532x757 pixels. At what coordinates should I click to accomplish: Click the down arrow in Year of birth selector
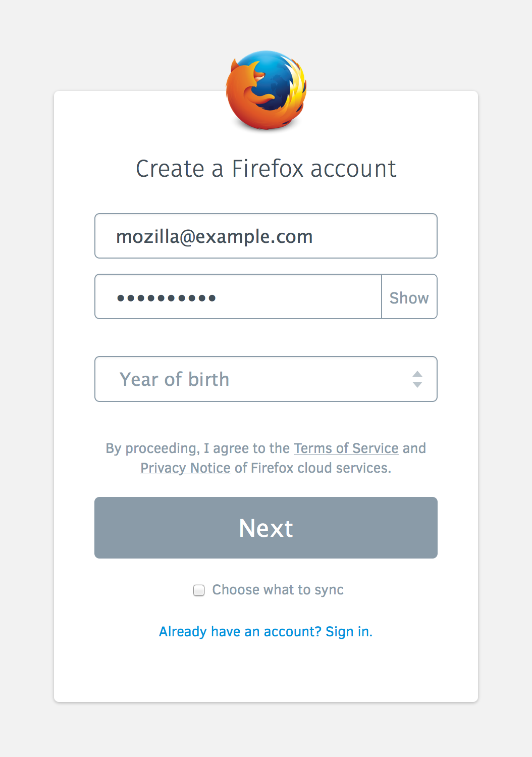click(x=417, y=385)
